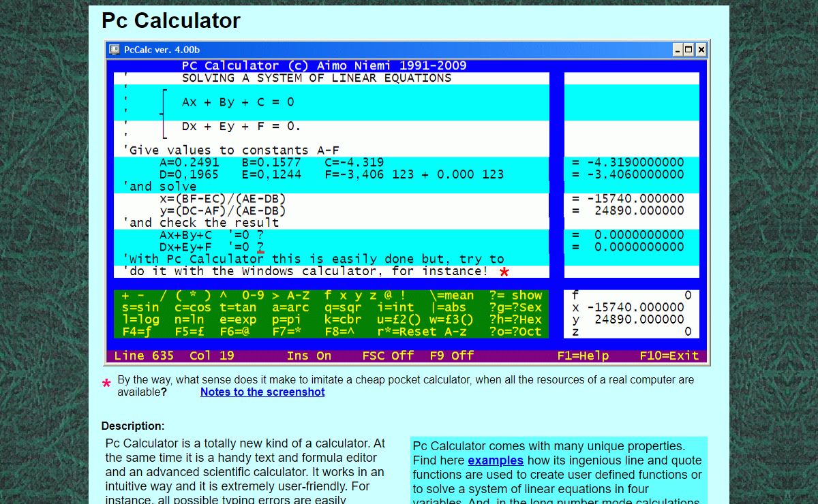This screenshot has width=818, height=504.
Task: Follow the "examples" hyperlink in the description
Action: [x=496, y=461]
